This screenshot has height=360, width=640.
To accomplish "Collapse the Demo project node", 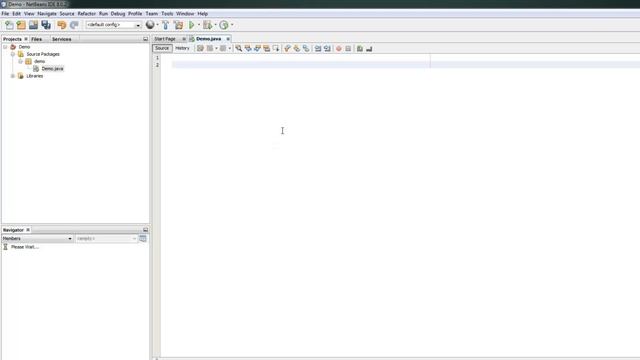I will click(5, 47).
